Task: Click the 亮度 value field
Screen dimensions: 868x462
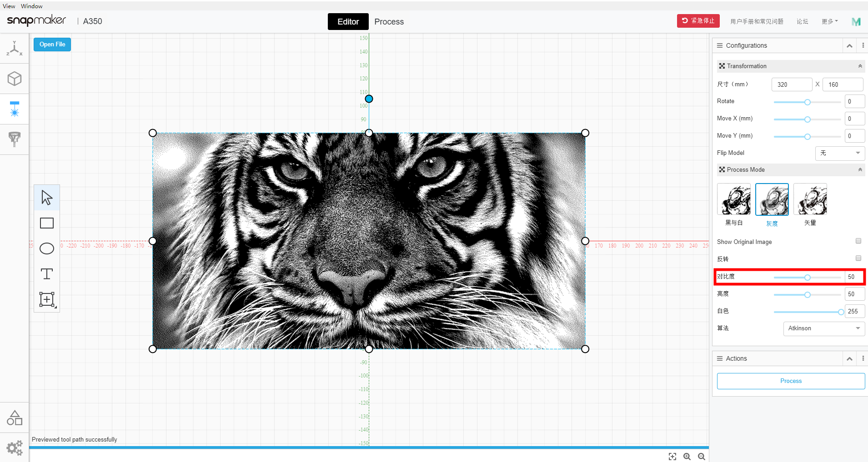Action: click(x=855, y=294)
